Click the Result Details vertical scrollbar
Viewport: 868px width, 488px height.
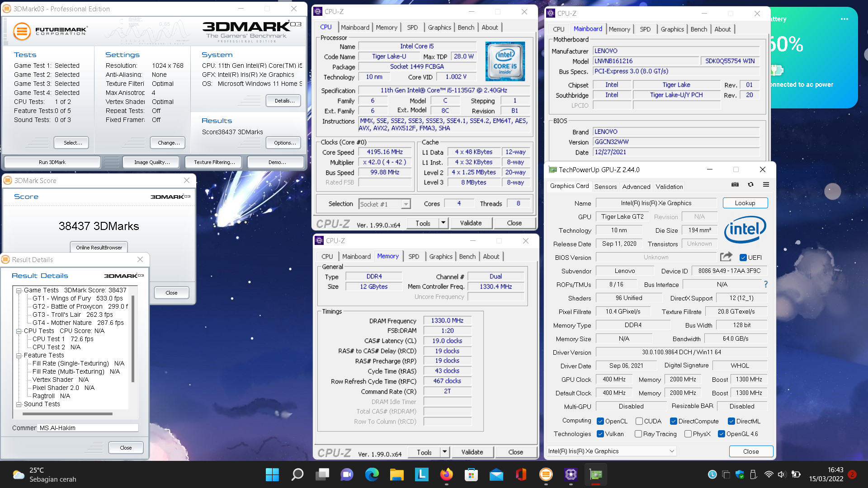[x=132, y=339]
